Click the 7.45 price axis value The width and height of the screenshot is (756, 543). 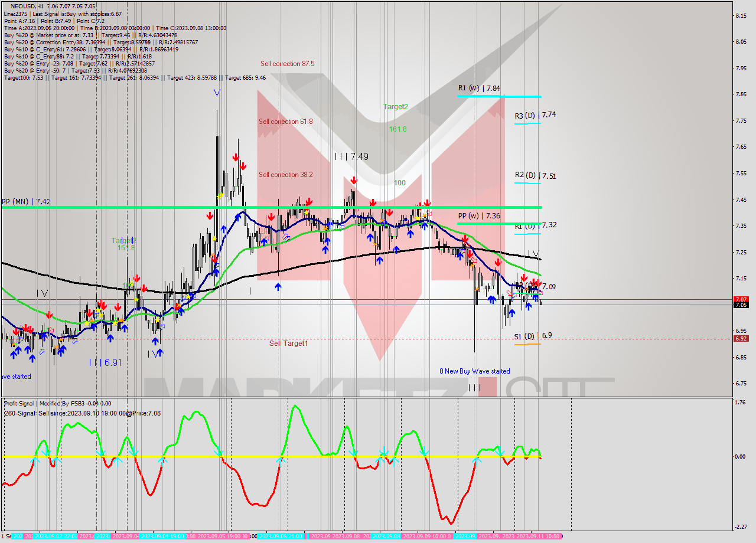[742, 199]
